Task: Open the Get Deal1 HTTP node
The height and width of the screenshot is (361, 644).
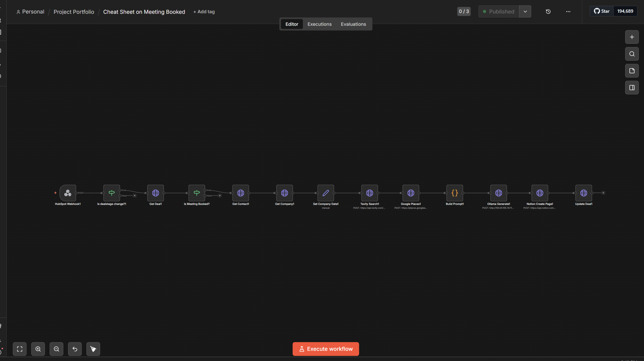Action: [x=156, y=193]
